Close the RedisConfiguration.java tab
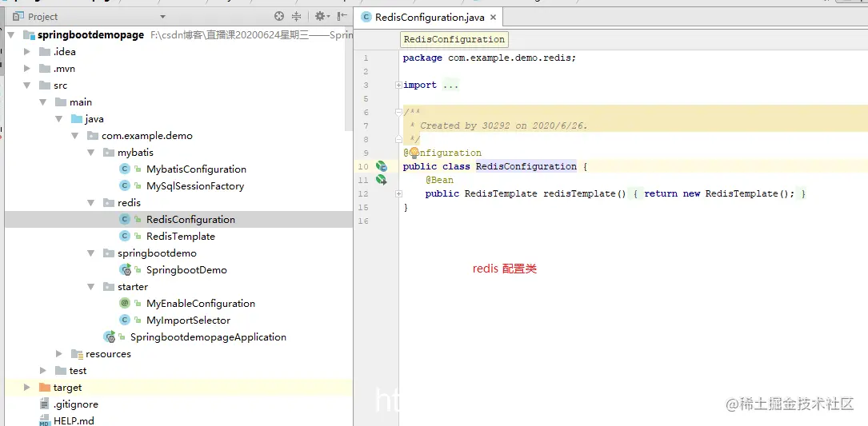The width and height of the screenshot is (868, 426). (493, 17)
